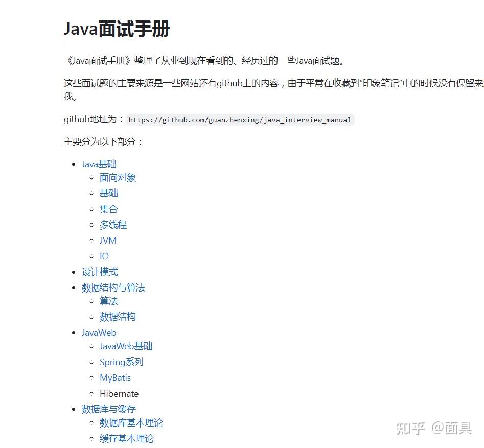484x448 pixels.
Task: Open the Java基础 section link
Action: coord(99,164)
